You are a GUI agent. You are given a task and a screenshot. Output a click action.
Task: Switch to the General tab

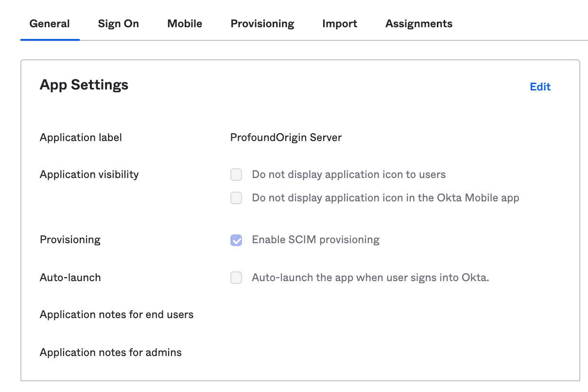tap(50, 24)
